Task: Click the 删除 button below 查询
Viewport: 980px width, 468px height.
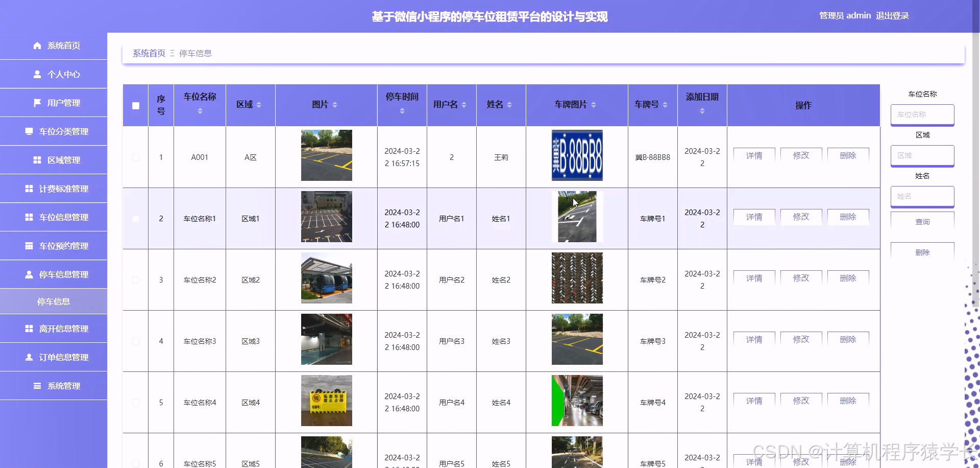Action: pyautogui.click(x=922, y=252)
